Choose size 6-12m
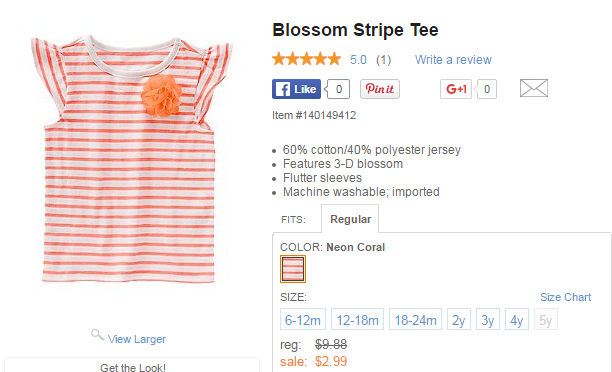The width and height of the screenshot is (612, 372). tap(303, 319)
